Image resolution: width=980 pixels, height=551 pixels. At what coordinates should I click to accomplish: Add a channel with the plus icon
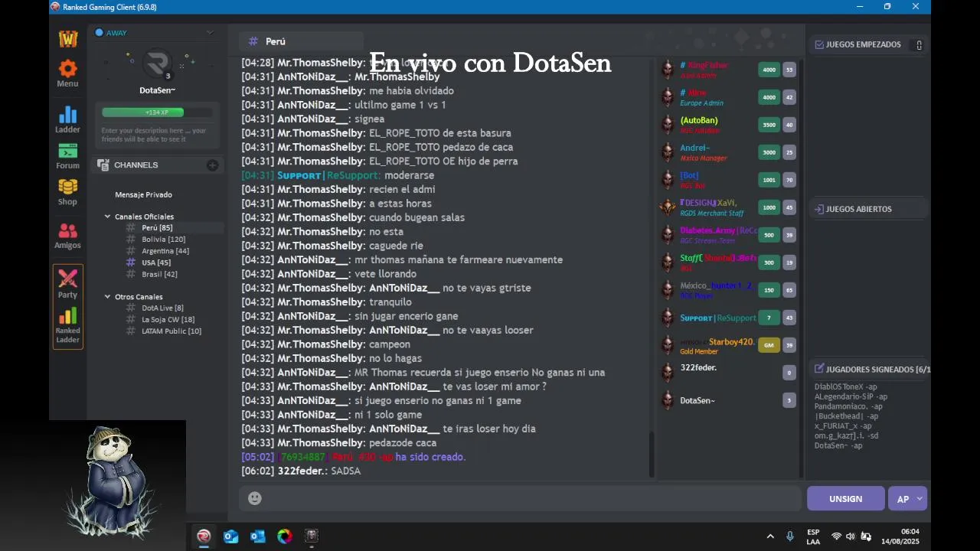click(x=212, y=165)
